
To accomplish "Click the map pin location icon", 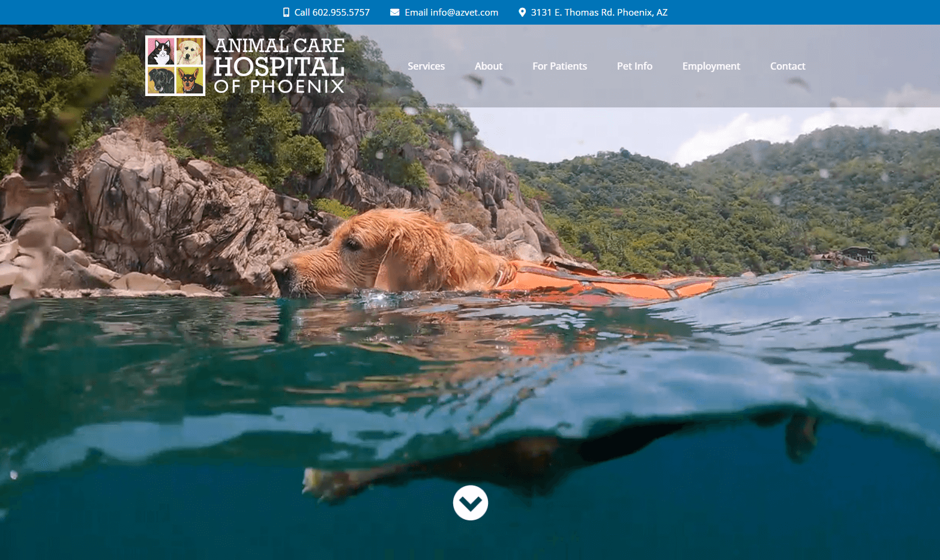I will coord(522,12).
